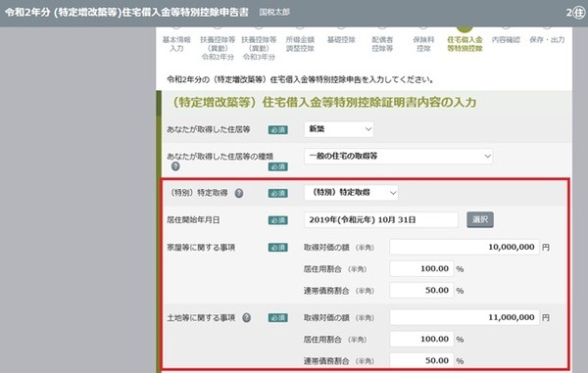Open the (特別)特定取得 dropdown

351,193
